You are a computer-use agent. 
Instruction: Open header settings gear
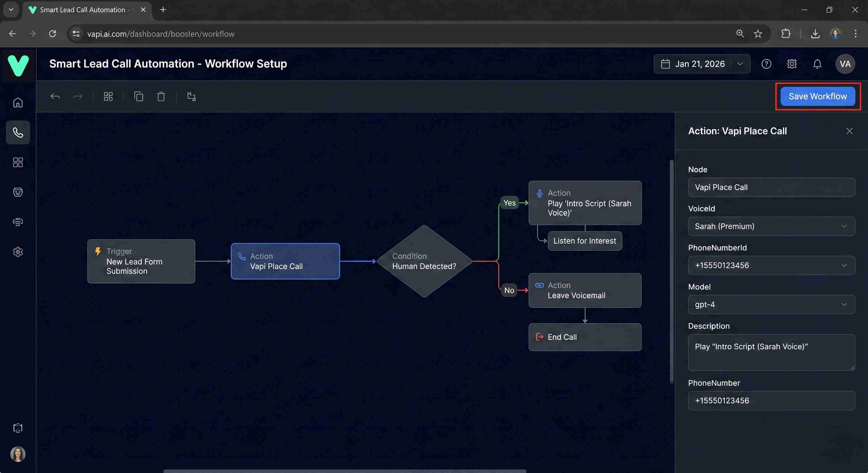[x=792, y=64]
